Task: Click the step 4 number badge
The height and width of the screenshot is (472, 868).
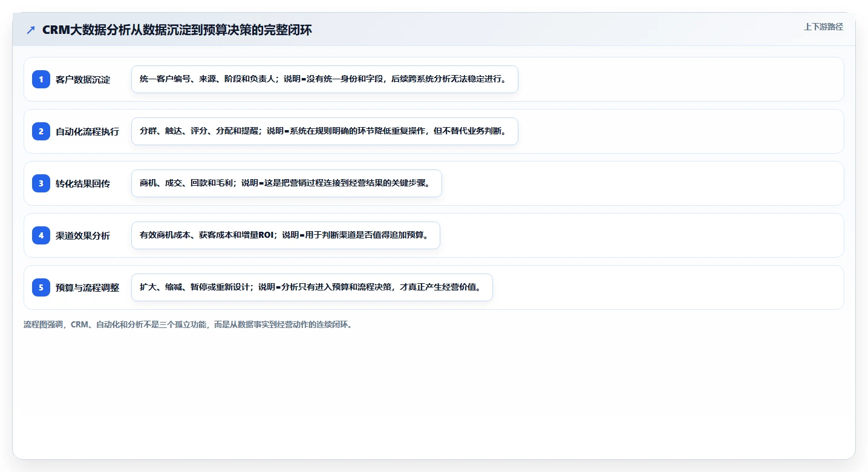Action: 41,235
